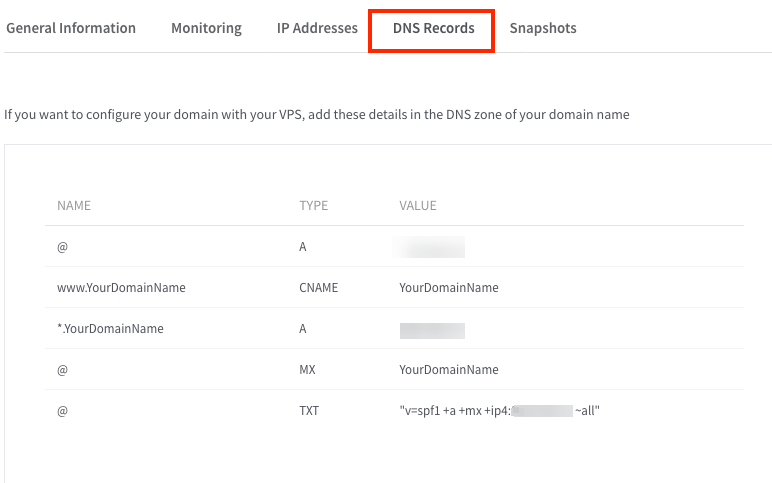Image resolution: width=772 pixels, height=483 pixels.
Task: Switch to the Monitoring tab
Action: pyautogui.click(x=206, y=28)
